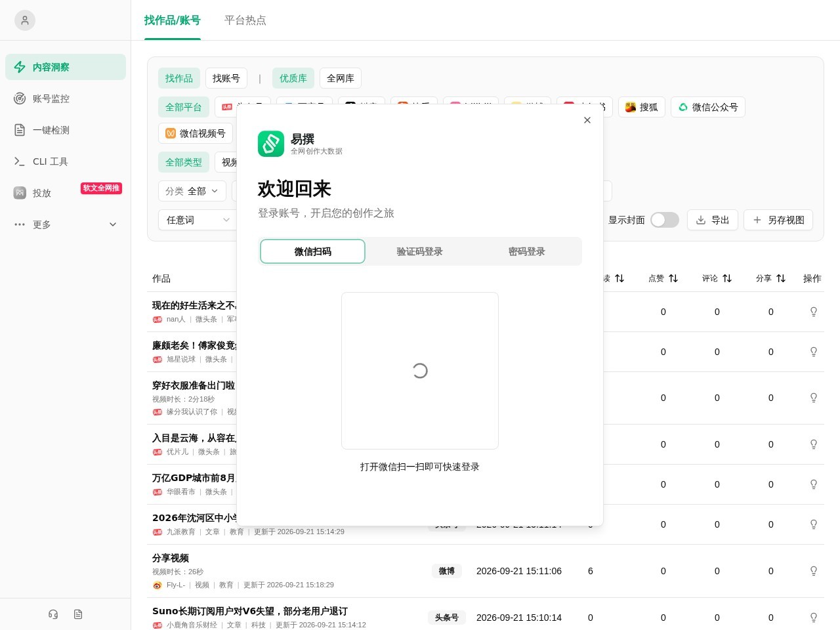Click lightbulb icon for 穿好衣服准备出门啦 row
This screenshot has height=630, width=840.
click(814, 398)
